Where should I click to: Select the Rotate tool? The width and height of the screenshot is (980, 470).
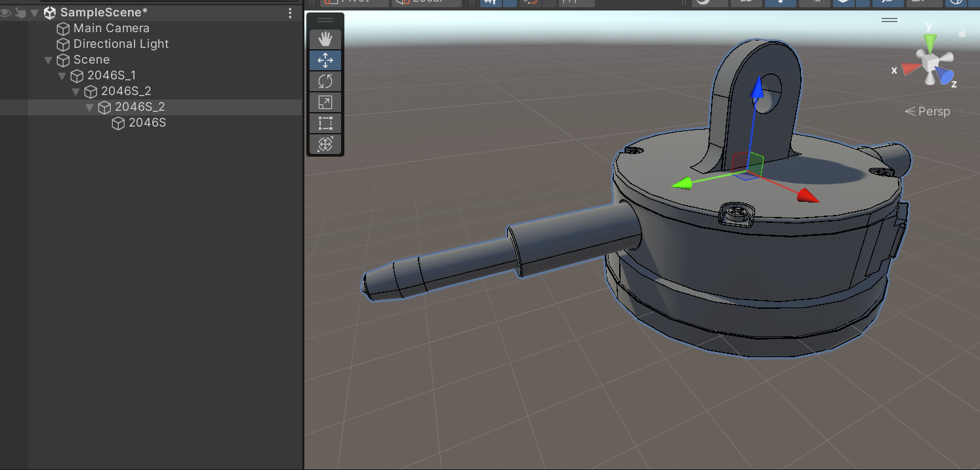[x=325, y=82]
